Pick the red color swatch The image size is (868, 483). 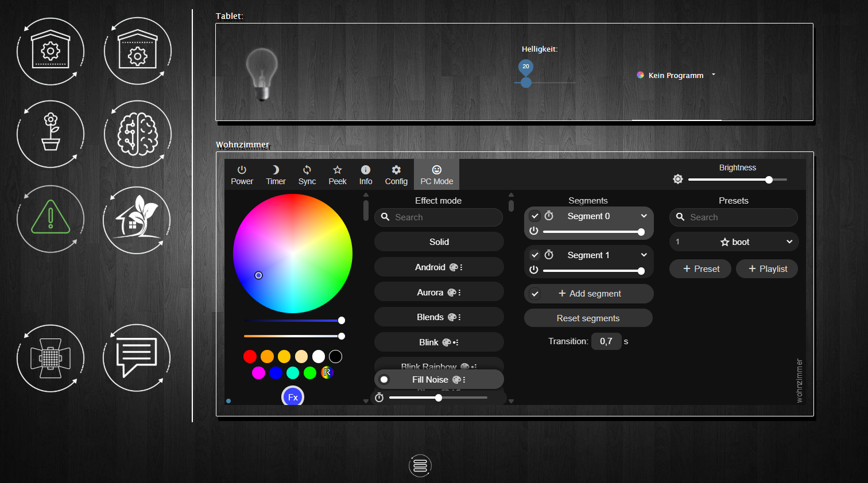coord(250,357)
